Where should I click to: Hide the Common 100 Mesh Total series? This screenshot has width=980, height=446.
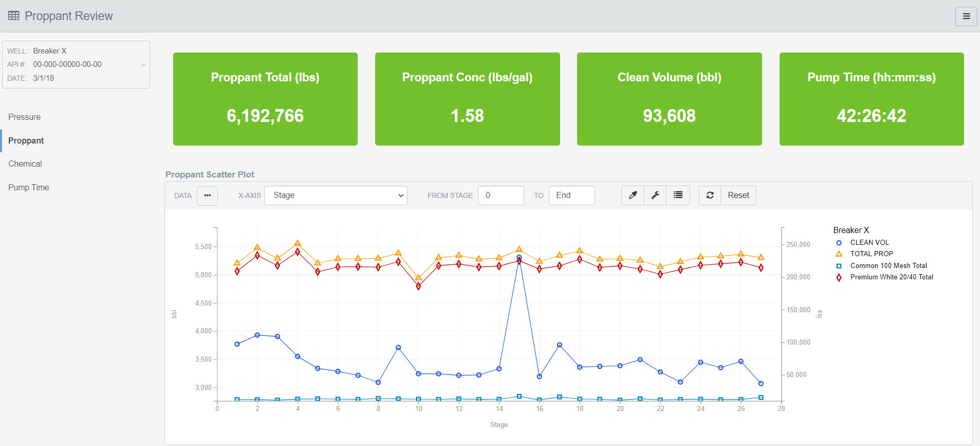click(x=888, y=265)
